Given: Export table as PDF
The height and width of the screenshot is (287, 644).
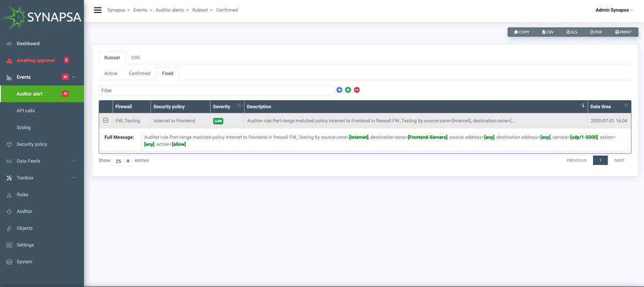Looking at the screenshot, I should pos(596,32).
